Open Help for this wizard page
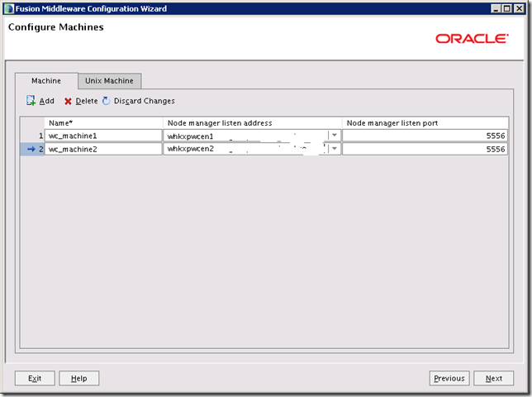532x397 pixels. pyautogui.click(x=79, y=378)
